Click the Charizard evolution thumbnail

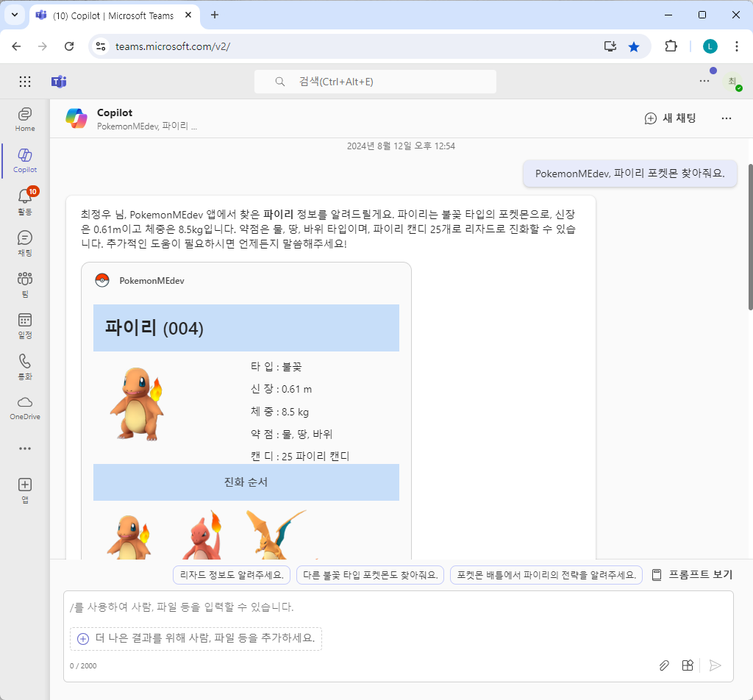click(x=276, y=535)
